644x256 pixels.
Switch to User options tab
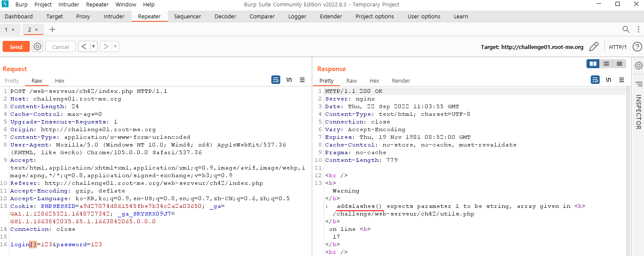coord(424,16)
